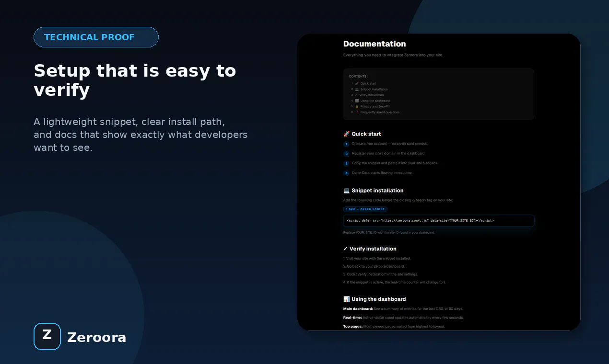Click the checkmark beside Verify installation heading

point(346,249)
